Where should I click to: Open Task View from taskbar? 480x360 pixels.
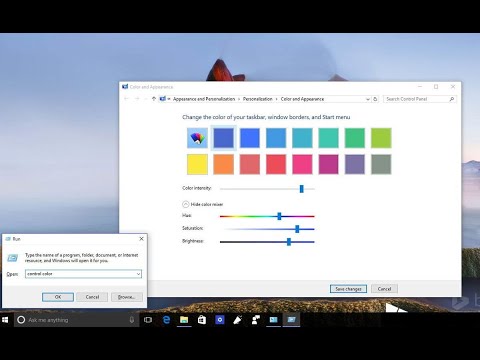click(x=148, y=320)
